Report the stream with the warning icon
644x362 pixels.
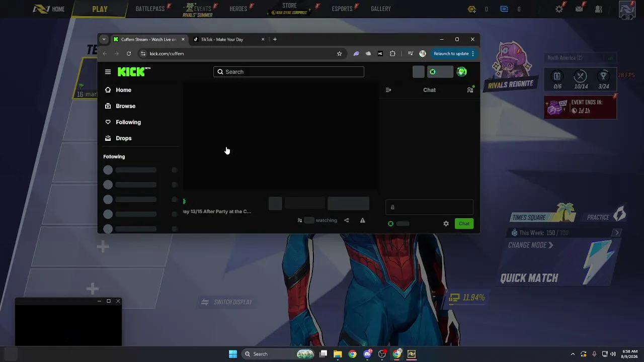click(x=362, y=220)
